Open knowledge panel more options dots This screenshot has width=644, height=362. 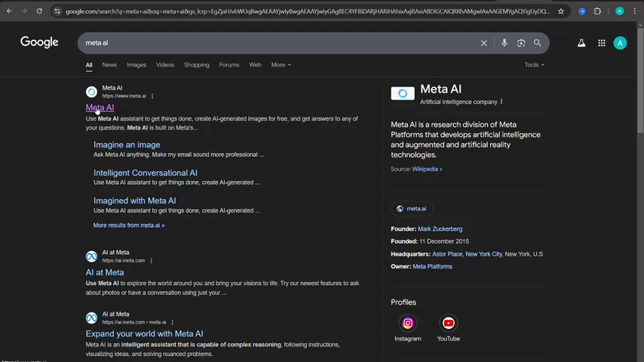pos(501,102)
